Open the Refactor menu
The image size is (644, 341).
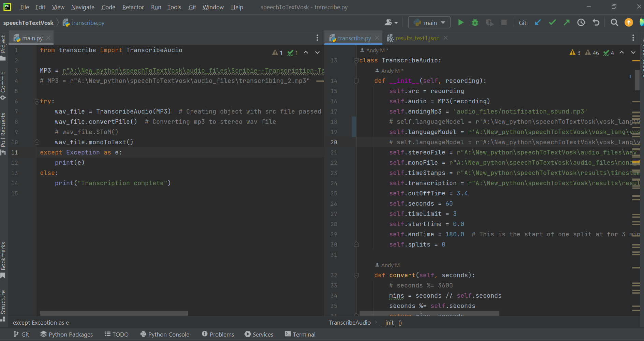click(x=133, y=7)
